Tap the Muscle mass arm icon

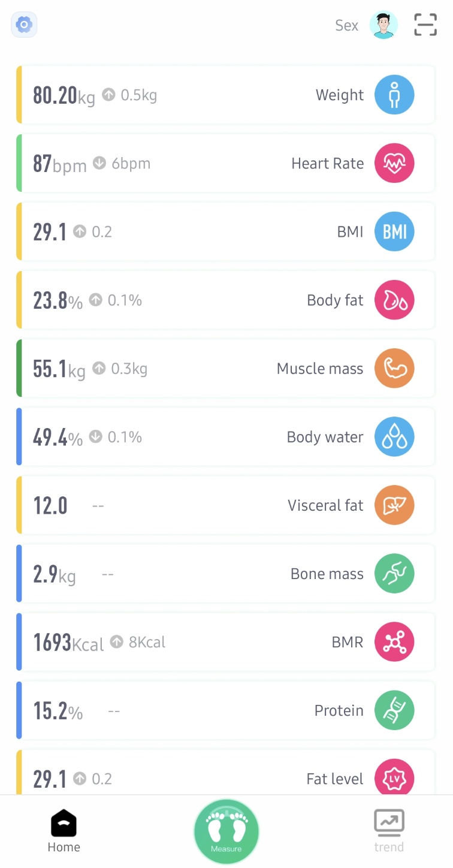tap(394, 368)
